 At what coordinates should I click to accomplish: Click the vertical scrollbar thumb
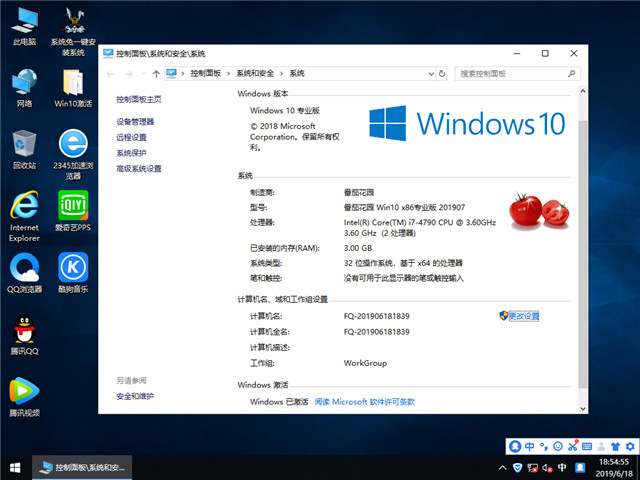[583, 254]
